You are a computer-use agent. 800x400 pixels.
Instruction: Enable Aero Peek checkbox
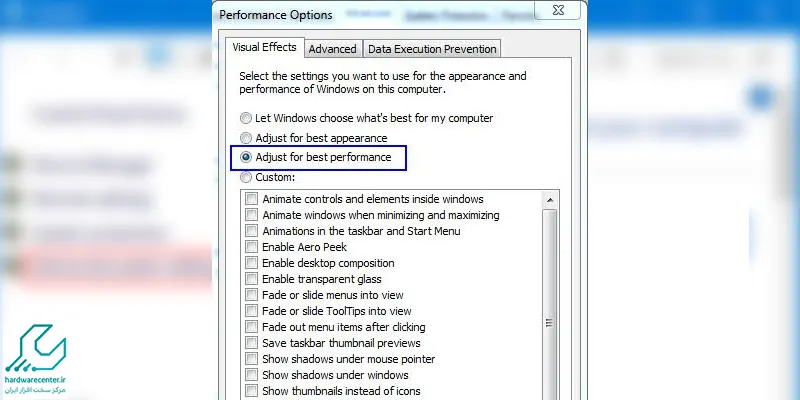[252, 247]
